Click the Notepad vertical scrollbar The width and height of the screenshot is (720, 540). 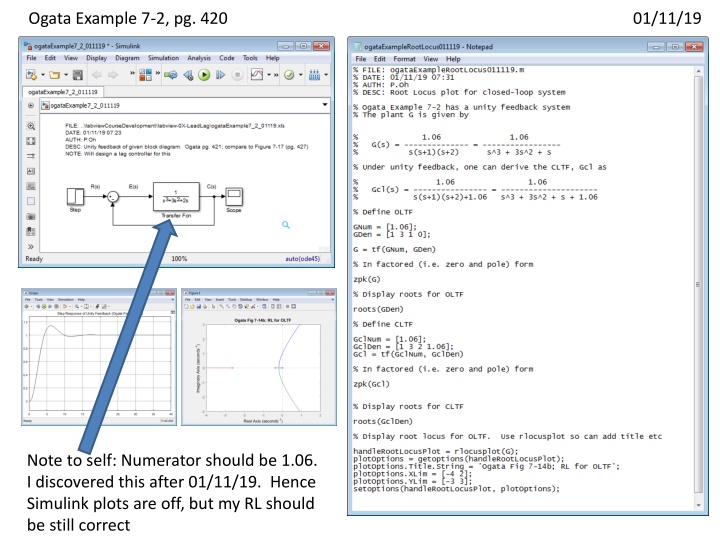(x=697, y=287)
